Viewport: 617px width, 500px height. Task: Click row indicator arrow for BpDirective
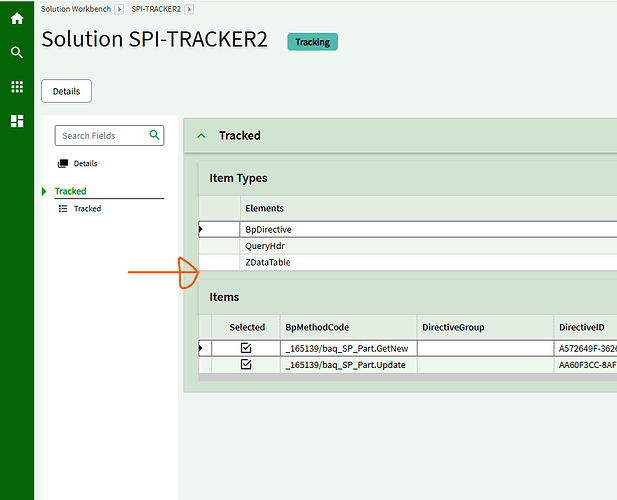201,229
